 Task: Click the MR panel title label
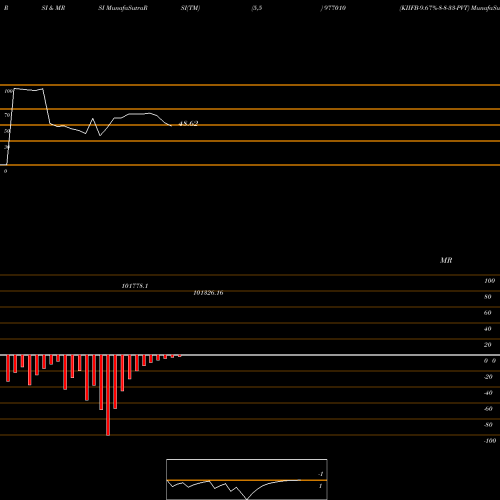pos(446,260)
